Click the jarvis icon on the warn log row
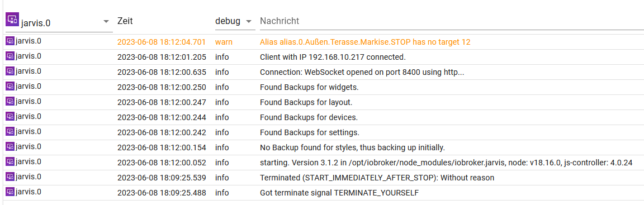Viewport: 644px width, 205px height. (10, 41)
